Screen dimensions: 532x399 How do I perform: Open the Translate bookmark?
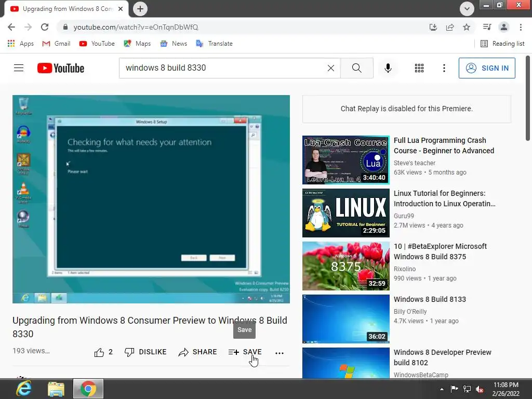214,44
